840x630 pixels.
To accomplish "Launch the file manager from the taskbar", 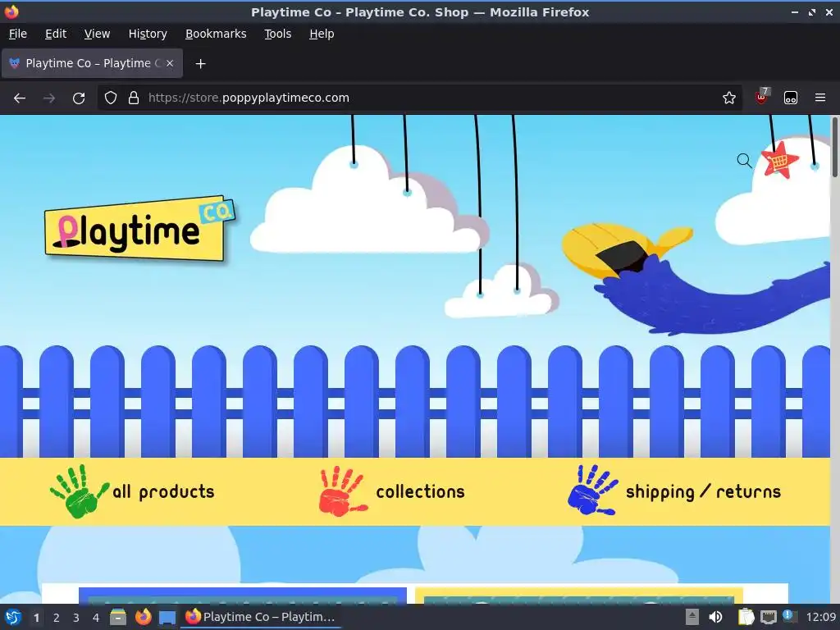I will point(118,617).
